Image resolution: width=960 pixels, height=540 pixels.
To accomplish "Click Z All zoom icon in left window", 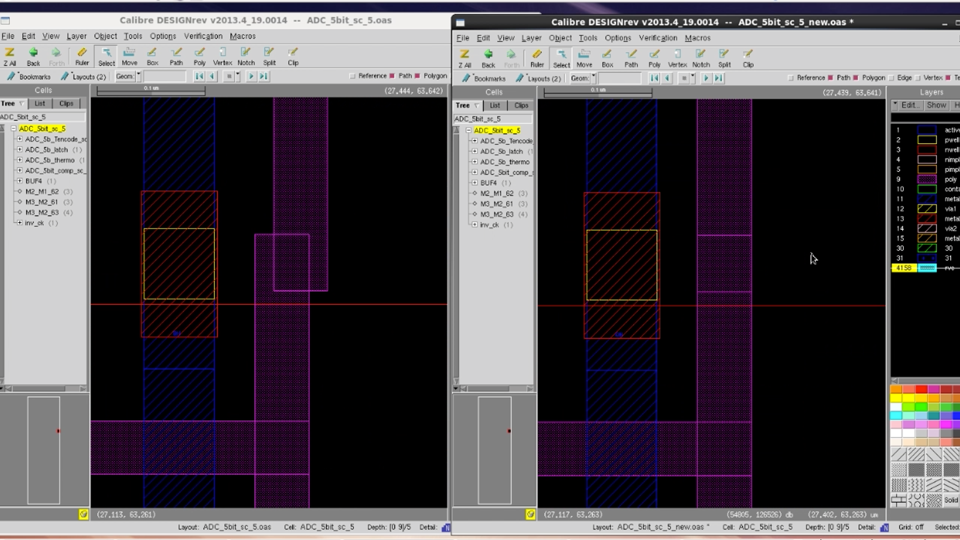I will tap(10, 56).
